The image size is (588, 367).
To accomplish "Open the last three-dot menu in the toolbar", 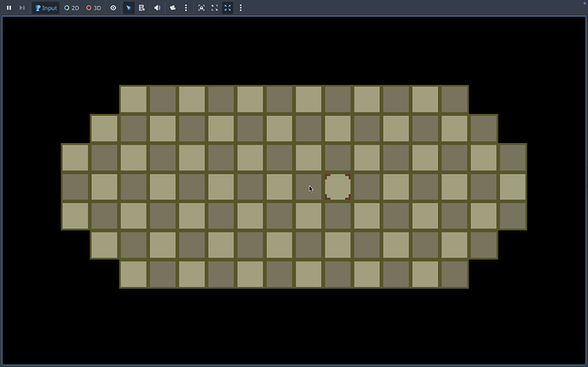I will [241, 8].
